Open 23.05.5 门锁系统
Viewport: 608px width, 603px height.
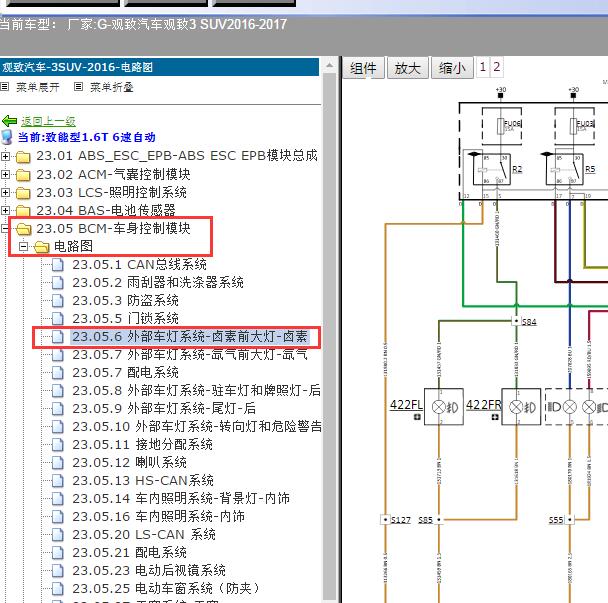pyautogui.click(x=125, y=319)
